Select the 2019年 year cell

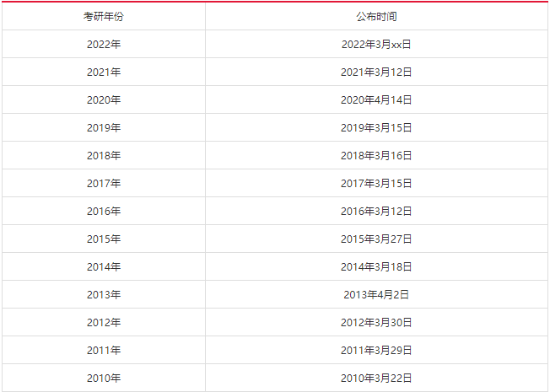(x=104, y=127)
